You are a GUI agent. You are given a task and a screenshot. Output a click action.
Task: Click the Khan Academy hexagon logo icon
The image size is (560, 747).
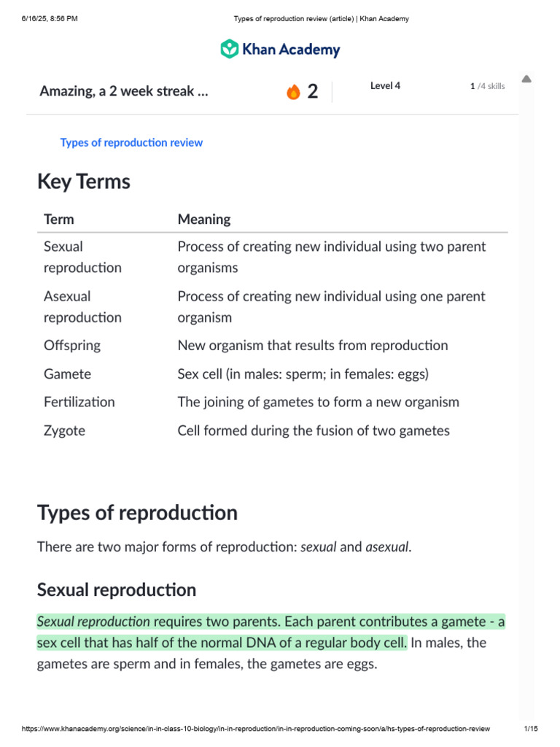(x=230, y=50)
